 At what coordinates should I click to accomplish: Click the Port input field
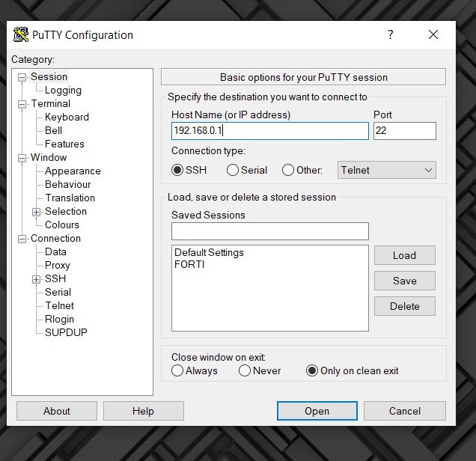(x=405, y=131)
